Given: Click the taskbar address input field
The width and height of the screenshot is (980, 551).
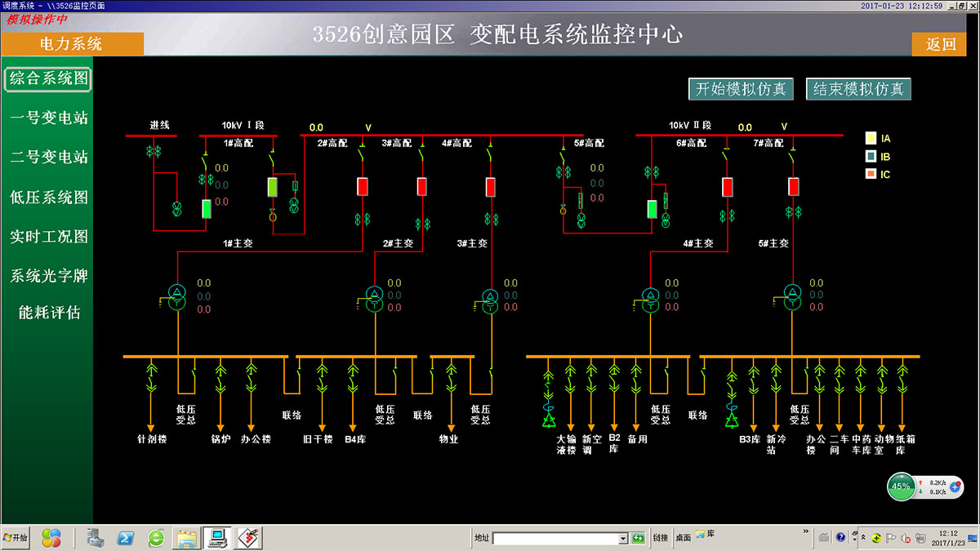Looking at the screenshot, I should point(555,538).
